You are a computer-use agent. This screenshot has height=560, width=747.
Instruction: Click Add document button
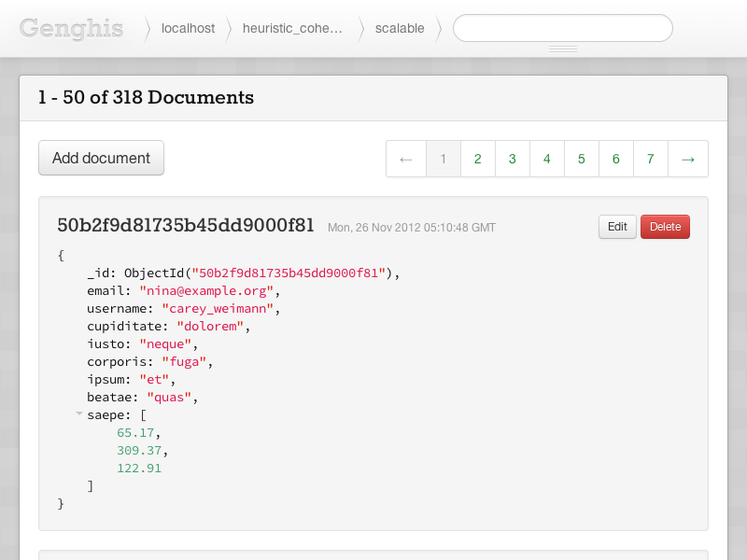101,158
